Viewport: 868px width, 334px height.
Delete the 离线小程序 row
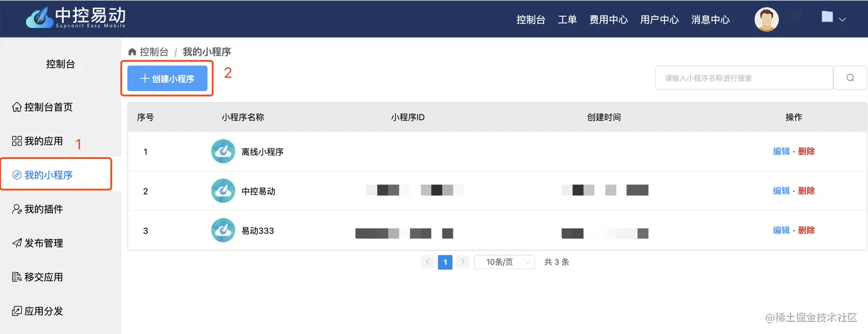point(807,152)
